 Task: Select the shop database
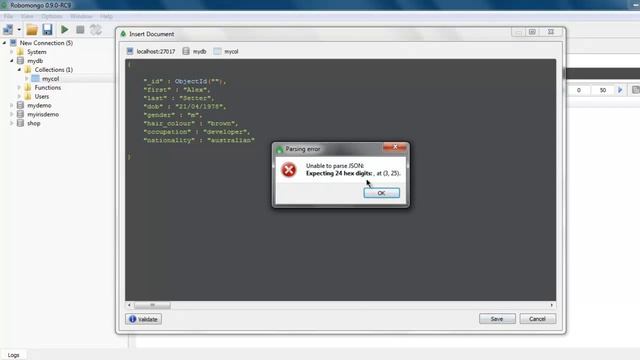click(33, 123)
